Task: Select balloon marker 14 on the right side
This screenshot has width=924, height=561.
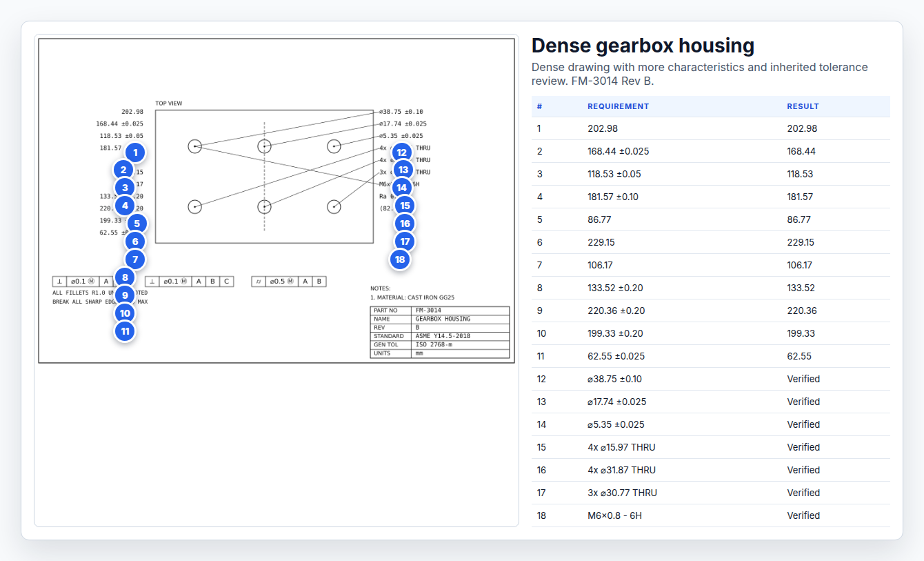Action: tap(402, 188)
